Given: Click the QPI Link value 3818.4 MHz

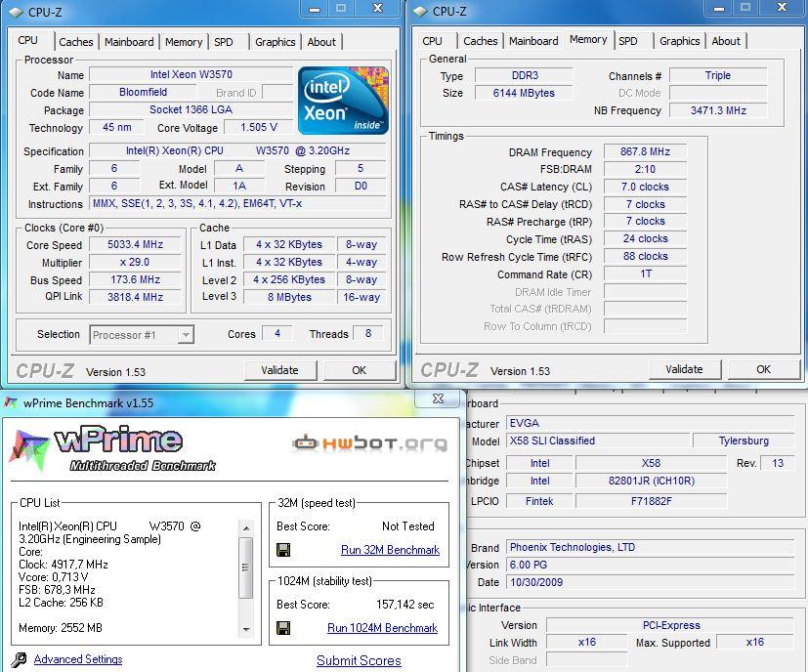Looking at the screenshot, I should (135, 297).
